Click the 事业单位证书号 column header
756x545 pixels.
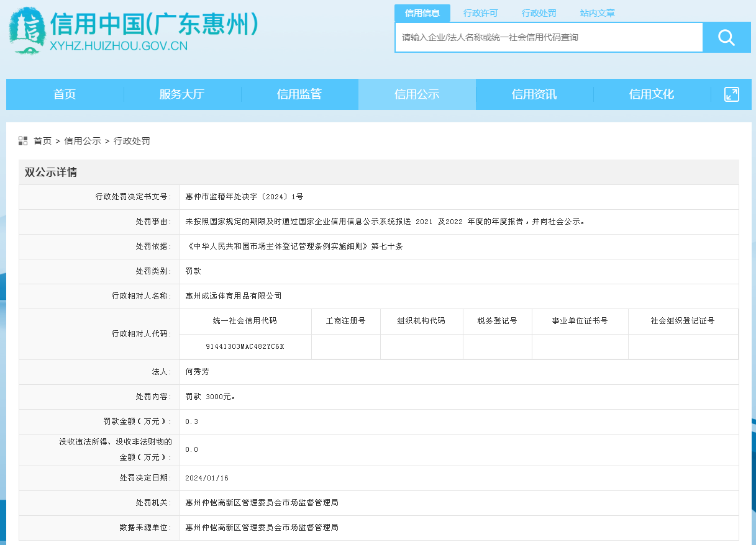[580, 321]
